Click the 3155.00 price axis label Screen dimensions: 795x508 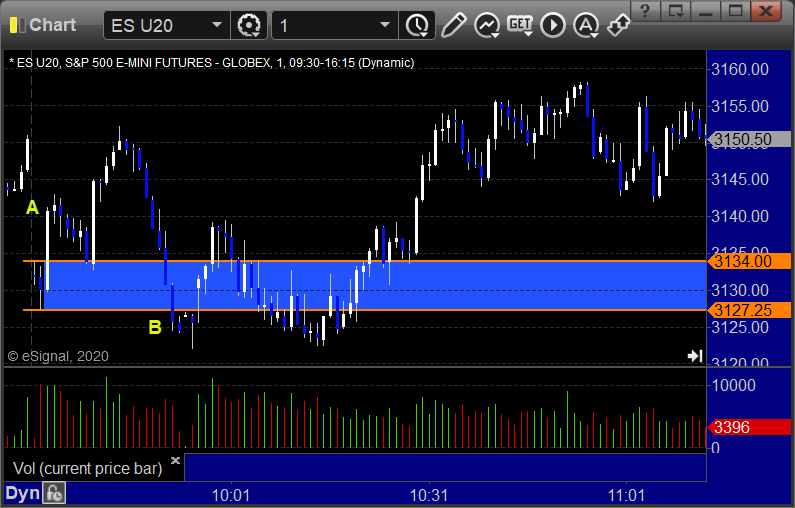(x=740, y=106)
